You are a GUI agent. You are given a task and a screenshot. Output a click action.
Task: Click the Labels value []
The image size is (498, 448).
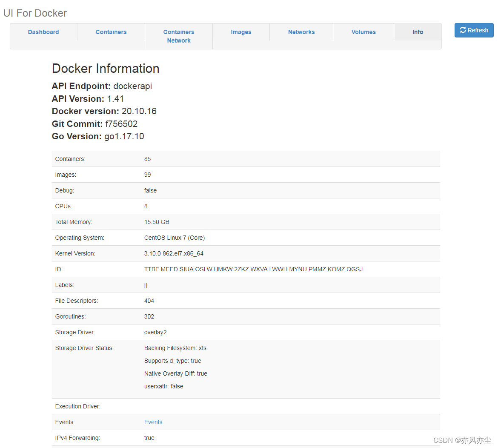click(x=146, y=285)
